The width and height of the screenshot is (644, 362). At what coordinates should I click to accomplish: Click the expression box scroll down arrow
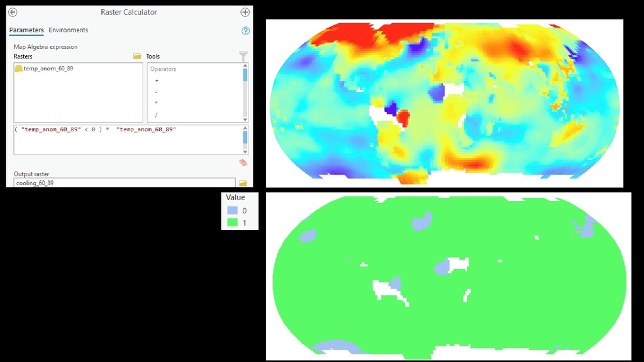(245, 152)
